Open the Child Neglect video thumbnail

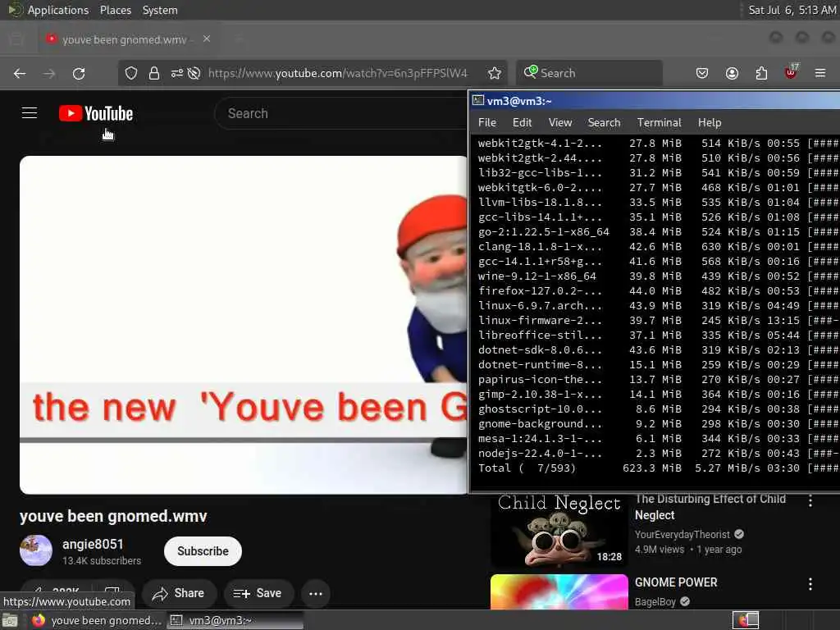pos(559,531)
